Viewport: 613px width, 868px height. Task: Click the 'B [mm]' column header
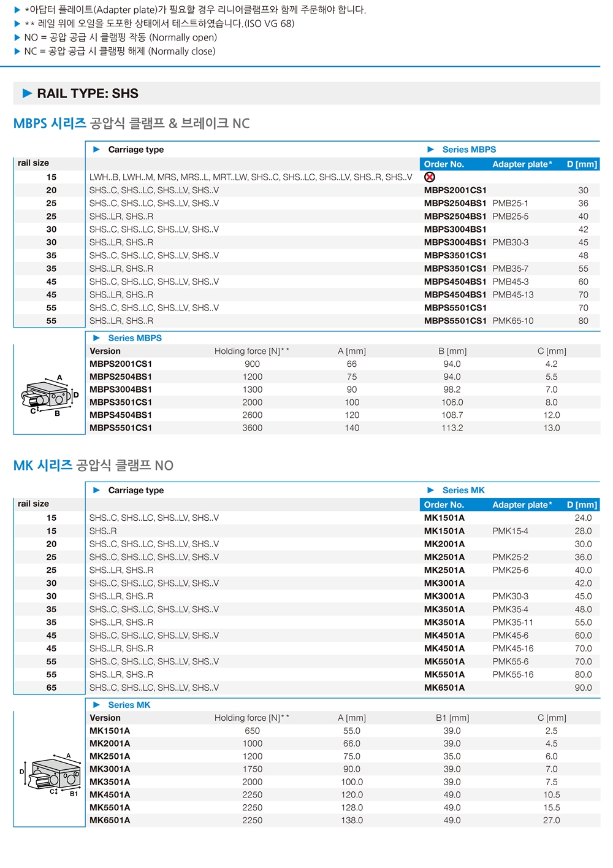point(452,351)
